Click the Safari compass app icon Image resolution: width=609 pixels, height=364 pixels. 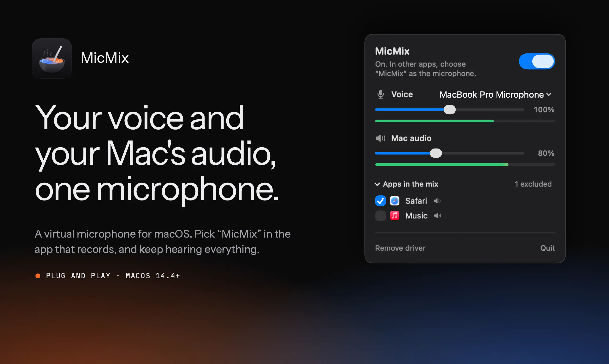(x=394, y=201)
